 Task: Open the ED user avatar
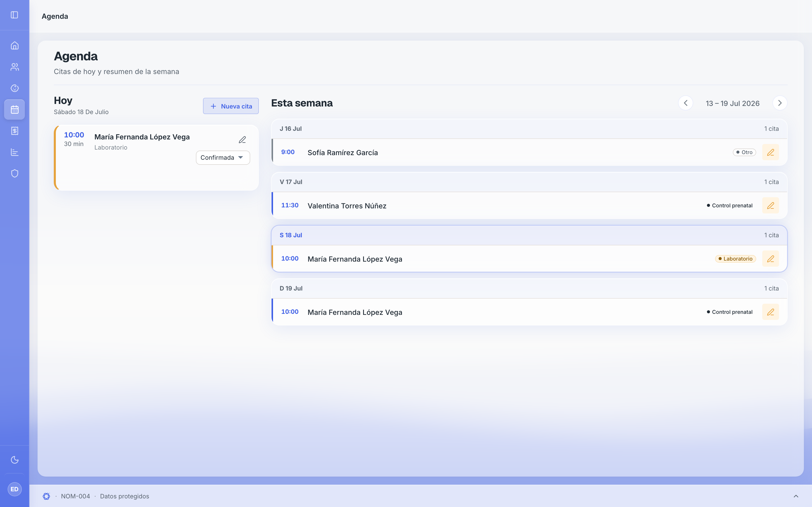pos(14,489)
